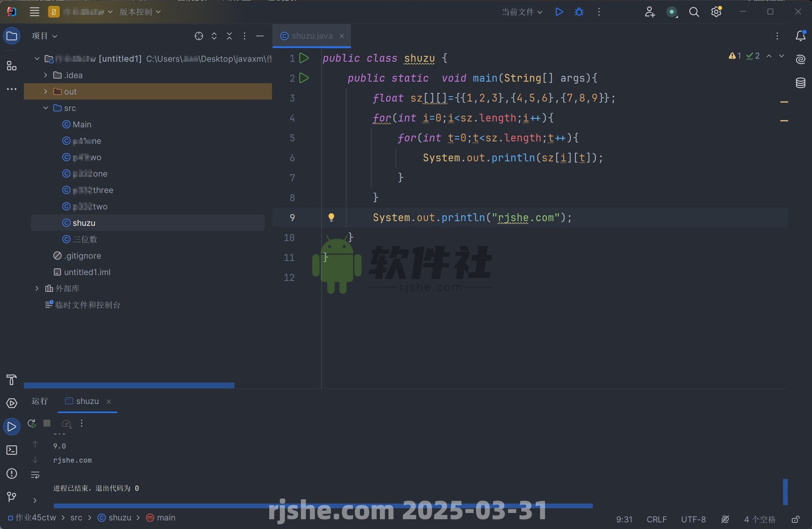Open the main hamburger menu
Image resolution: width=812 pixels, height=529 pixels.
coord(34,12)
